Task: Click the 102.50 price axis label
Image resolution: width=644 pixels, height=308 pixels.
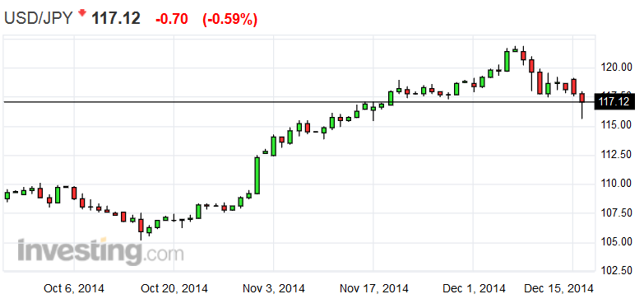Action: click(x=616, y=271)
